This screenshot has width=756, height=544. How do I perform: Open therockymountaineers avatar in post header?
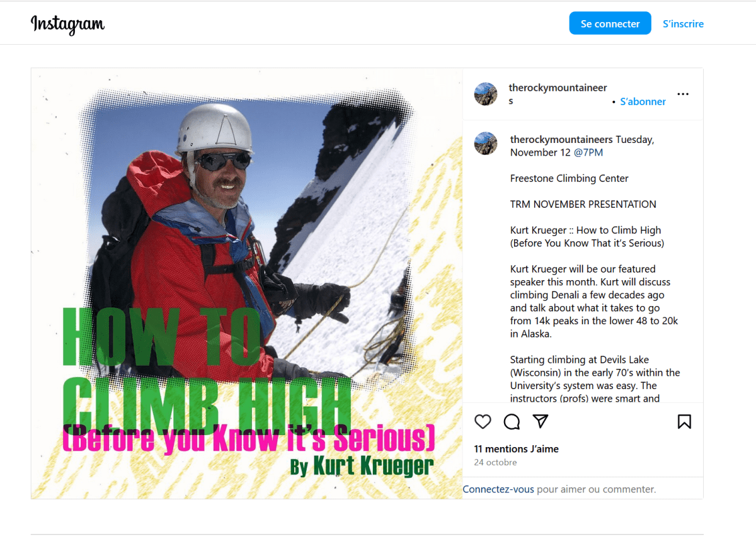[x=486, y=94]
